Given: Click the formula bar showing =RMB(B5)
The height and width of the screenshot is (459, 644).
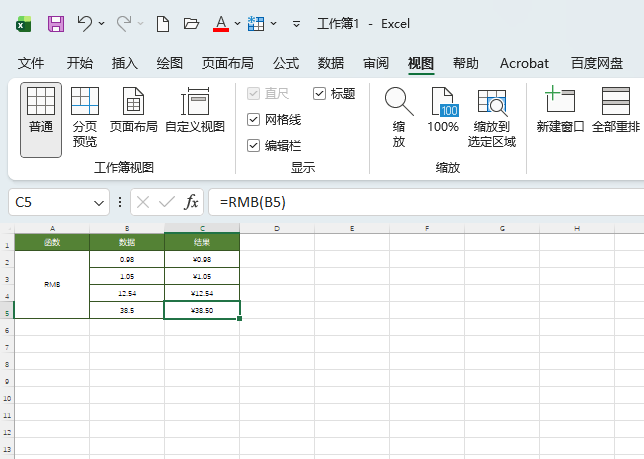Looking at the screenshot, I should click(x=426, y=202).
